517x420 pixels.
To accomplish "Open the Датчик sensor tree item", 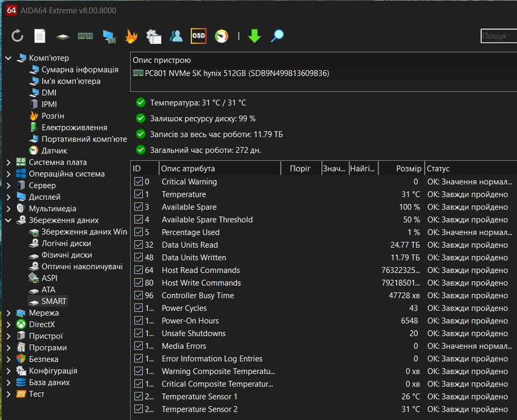I will [54, 151].
